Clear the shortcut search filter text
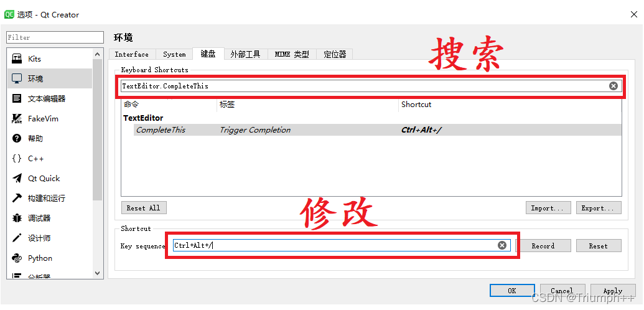The height and width of the screenshot is (310, 644). [x=613, y=86]
